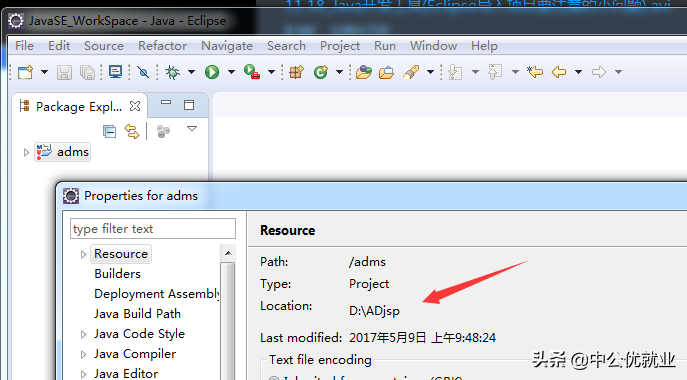
Task: Open the Back history dropdown arrow
Action: 578,72
